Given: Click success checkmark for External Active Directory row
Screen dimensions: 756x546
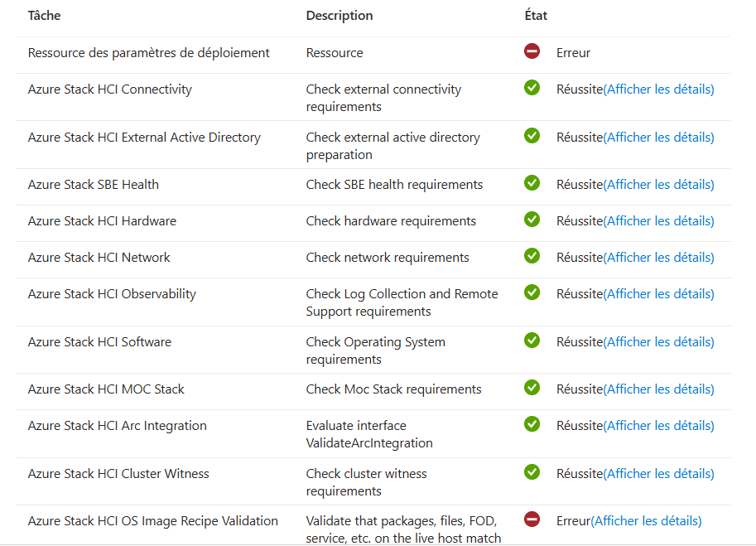Looking at the screenshot, I should click(532, 136).
